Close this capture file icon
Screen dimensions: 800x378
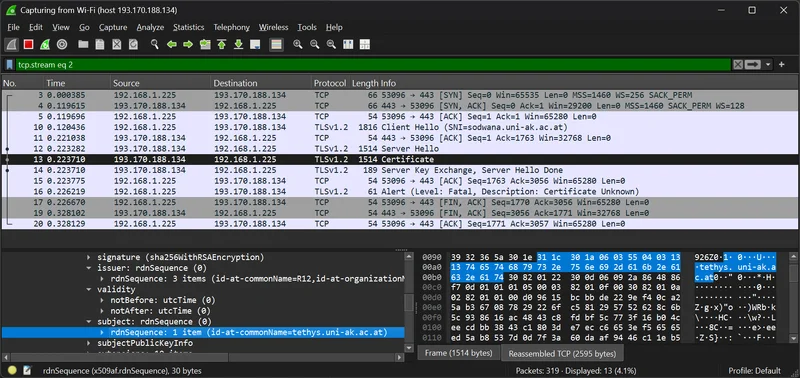click(117, 45)
